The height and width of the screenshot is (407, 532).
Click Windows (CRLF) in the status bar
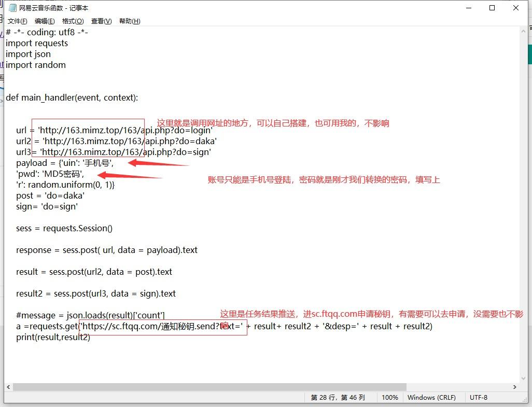click(x=431, y=398)
